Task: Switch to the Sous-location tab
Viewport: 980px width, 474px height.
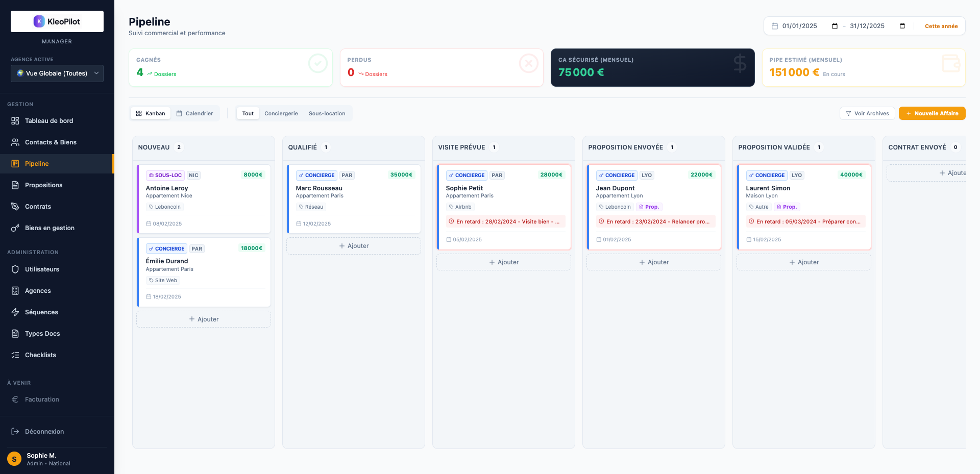Action: [x=327, y=113]
